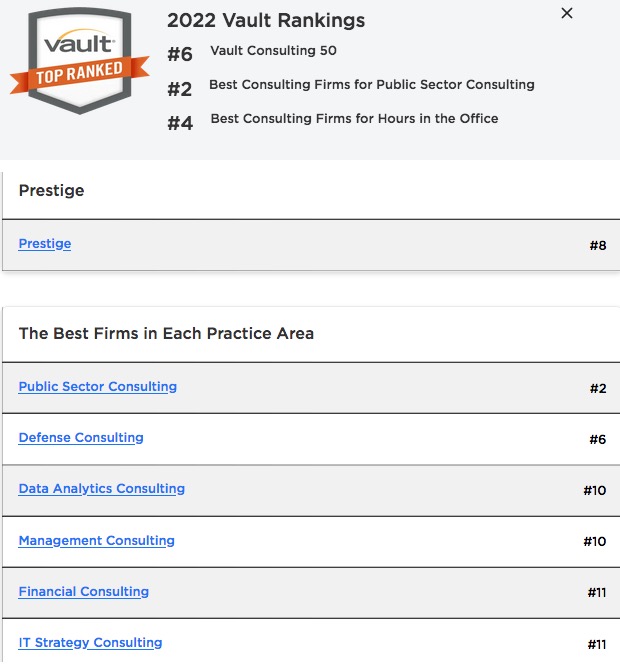Click the 2022 Vault Rankings title
Image resolution: width=620 pixels, height=668 pixels.
pyautogui.click(x=266, y=20)
